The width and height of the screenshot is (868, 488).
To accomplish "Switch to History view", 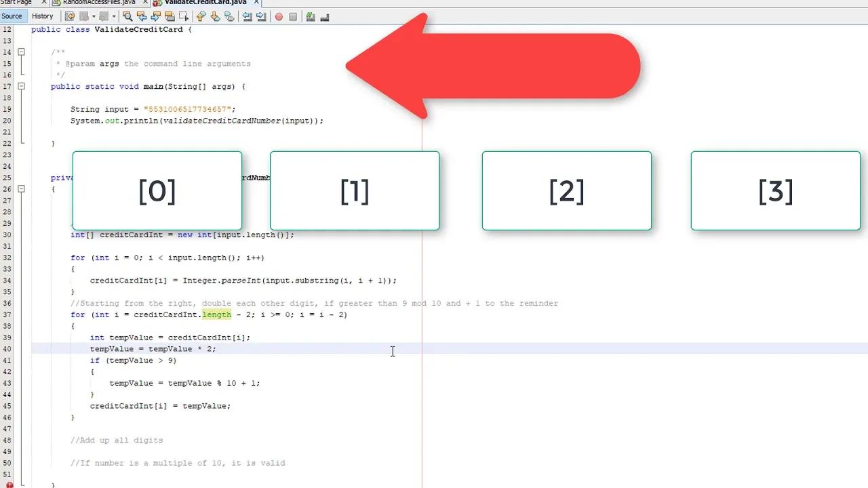I will [x=43, y=16].
